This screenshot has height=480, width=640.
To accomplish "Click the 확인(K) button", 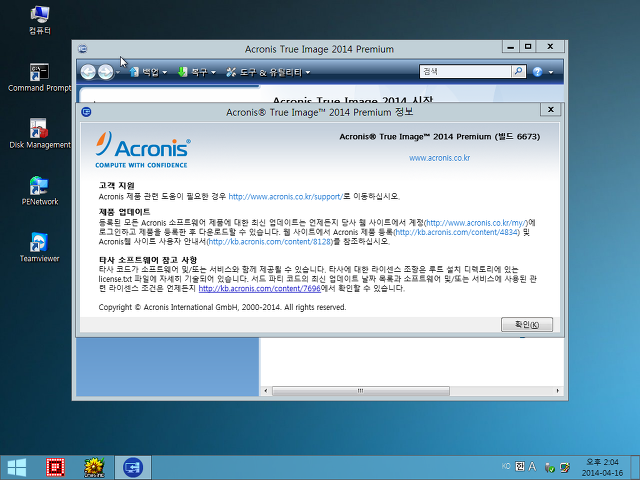I will coord(527,324).
